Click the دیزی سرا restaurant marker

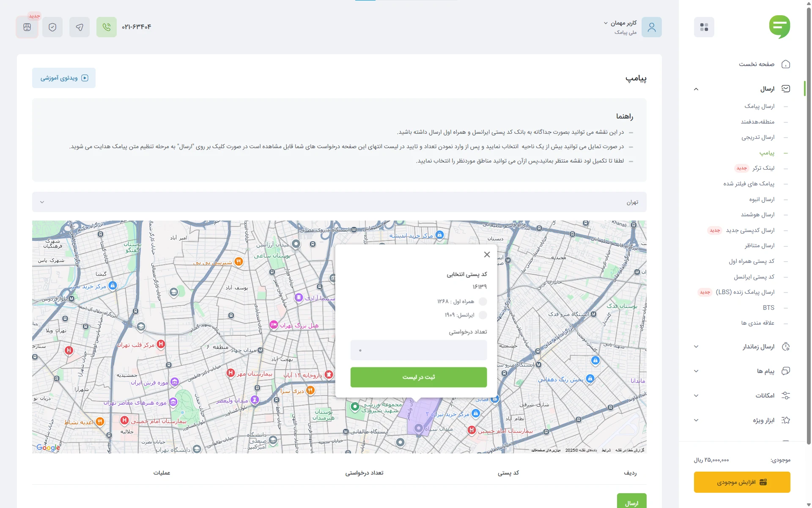pyautogui.click(x=310, y=390)
